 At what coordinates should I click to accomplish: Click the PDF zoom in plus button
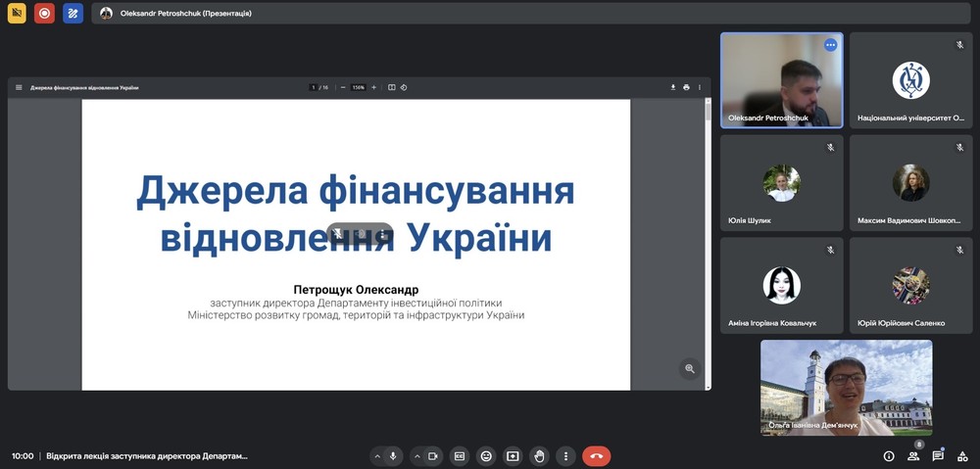[373, 87]
